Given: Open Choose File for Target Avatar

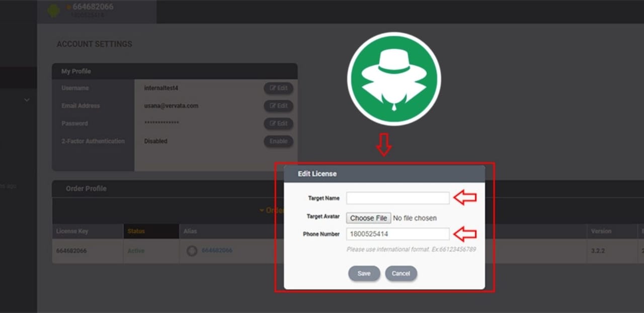Looking at the screenshot, I should [368, 218].
